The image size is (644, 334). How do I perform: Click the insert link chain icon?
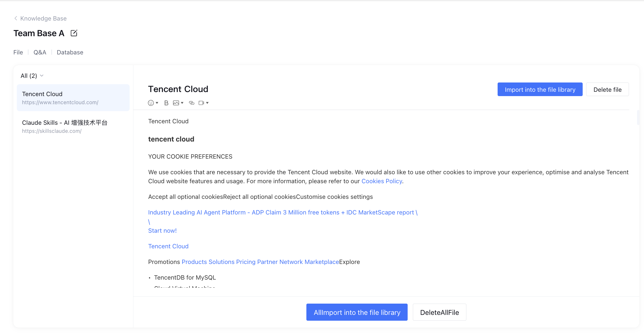pyautogui.click(x=192, y=103)
